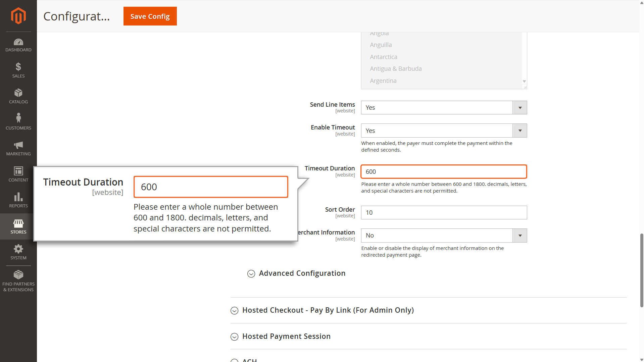Click the Sort Order input field
The height and width of the screenshot is (362, 644).
pyautogui.click(x=444, y=213)
